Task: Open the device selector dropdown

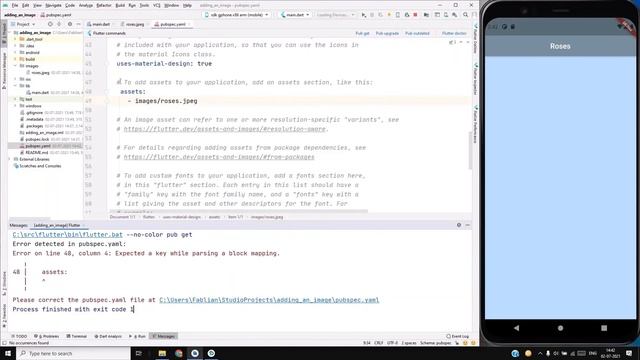Action: pyautogui.click(x=236, y=15)
